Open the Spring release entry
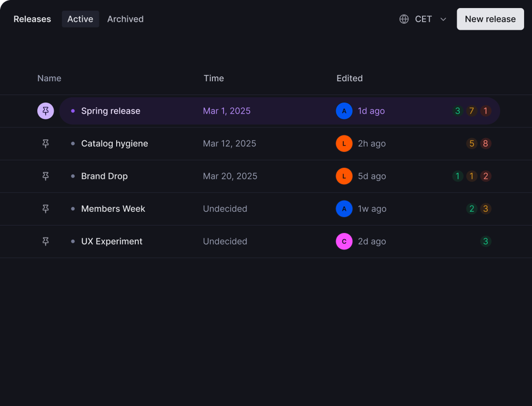Viewport: 532px width, 406px height. tap(111, 111)
